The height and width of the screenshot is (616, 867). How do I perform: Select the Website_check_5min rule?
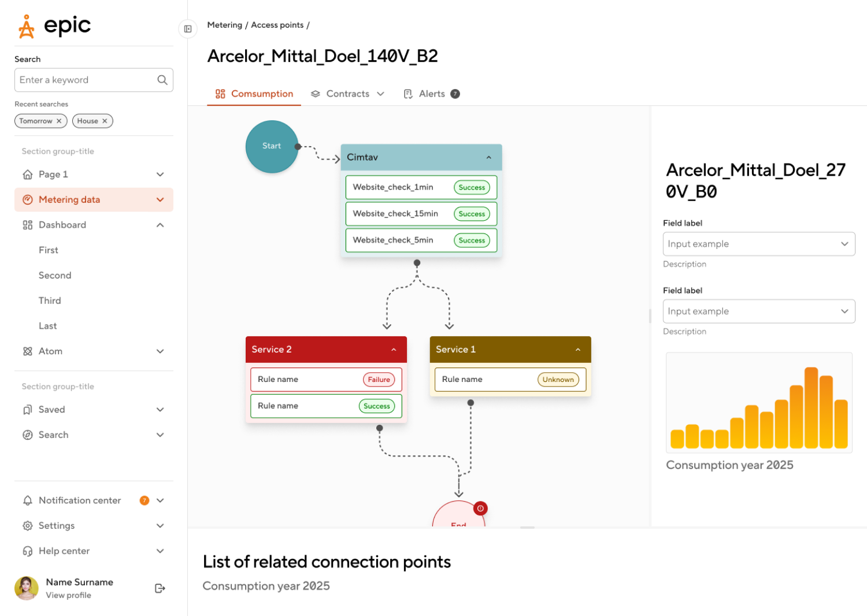(421, 240)
